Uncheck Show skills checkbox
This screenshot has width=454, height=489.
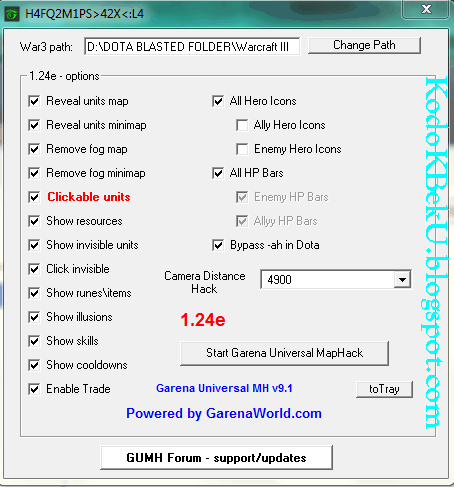point(34,341)
